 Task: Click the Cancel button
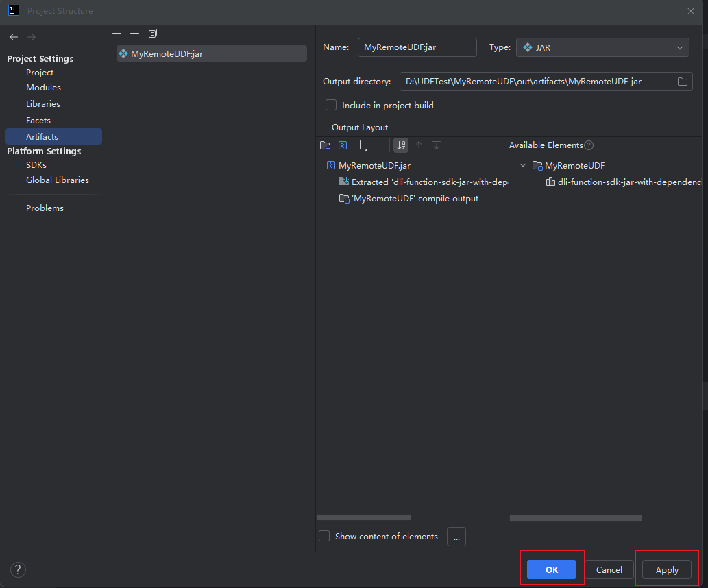click(609, 569)
